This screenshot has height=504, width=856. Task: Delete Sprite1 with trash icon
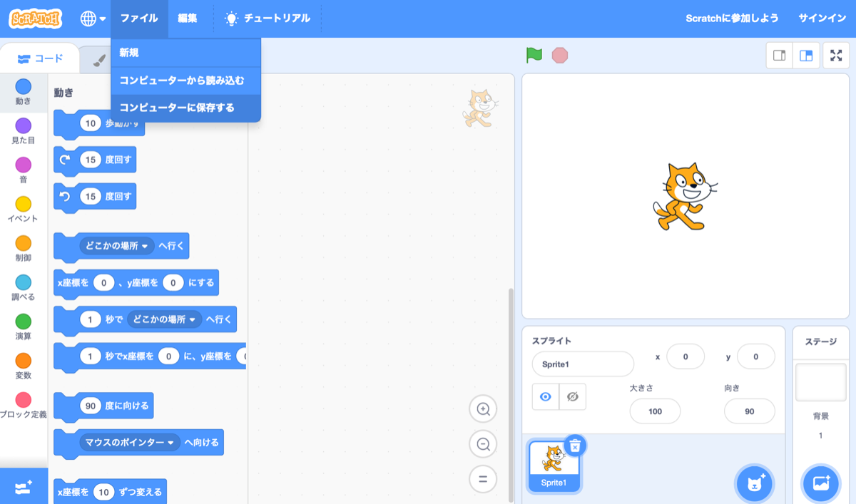click(576, 446)
